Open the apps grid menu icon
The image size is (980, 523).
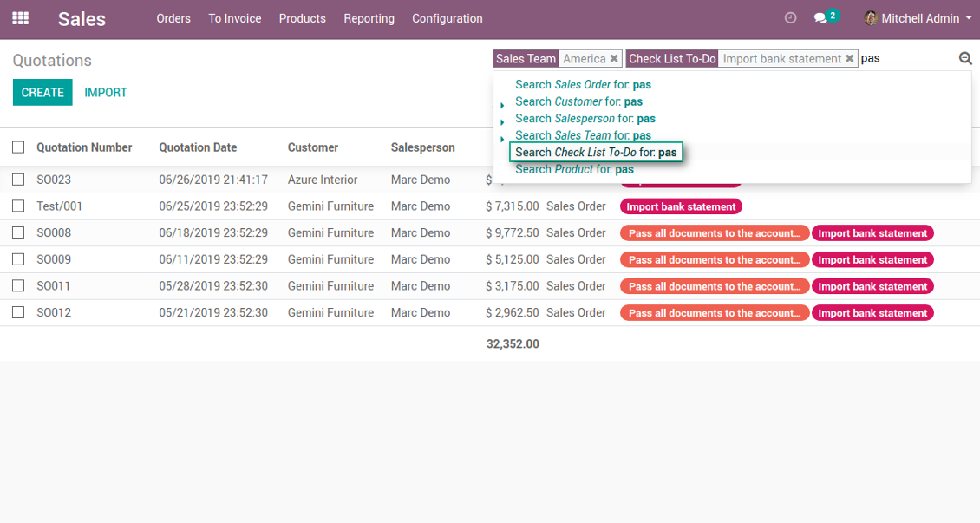[x=21, y=18]
